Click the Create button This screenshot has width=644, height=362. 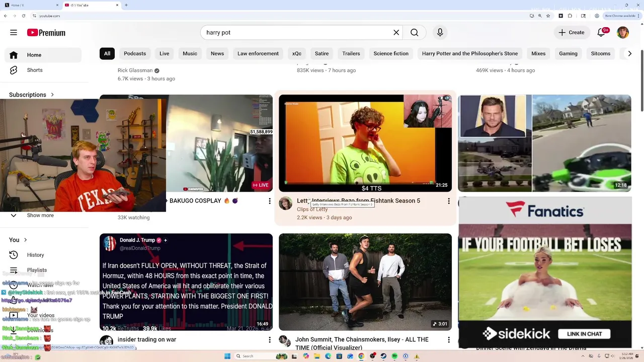pyautogui.click(x=572, y=33)
